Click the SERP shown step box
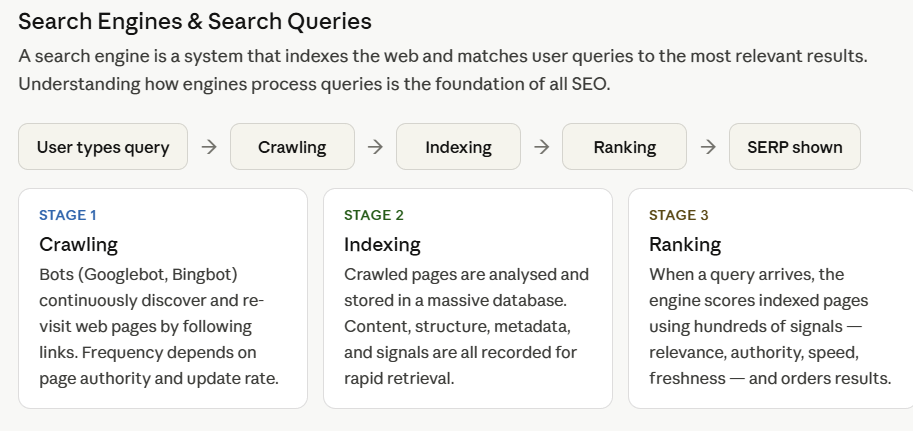The width and height of the screenshot is (913, 431). tap(794, 147)
